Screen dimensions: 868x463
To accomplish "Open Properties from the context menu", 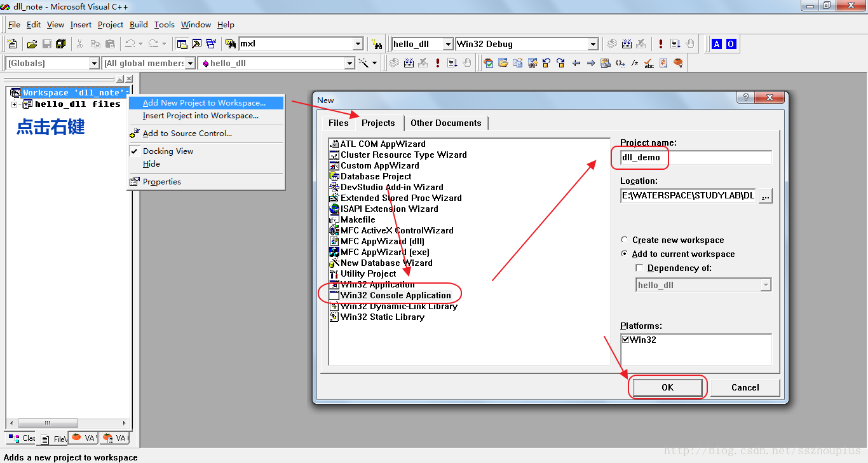I will coord(207,181).
